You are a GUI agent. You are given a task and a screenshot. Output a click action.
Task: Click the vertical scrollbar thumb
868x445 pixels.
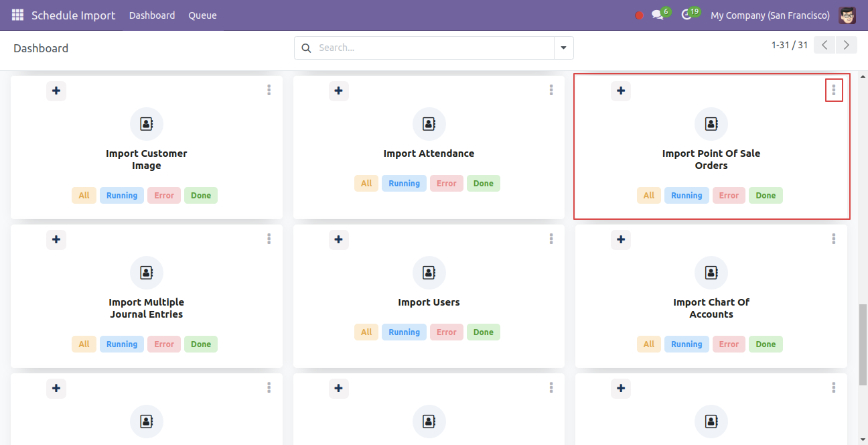pyautogui.click(x=863, y=344)
